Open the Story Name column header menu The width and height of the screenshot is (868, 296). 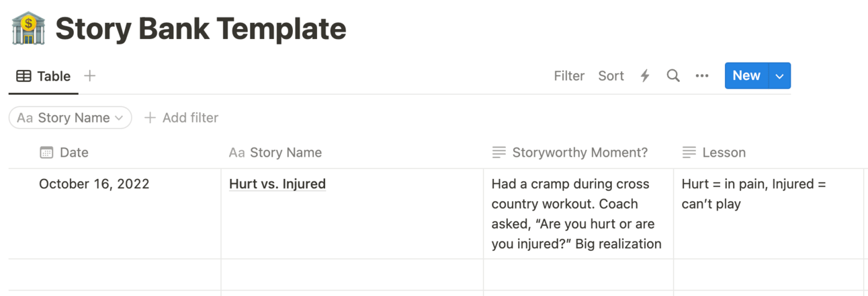[285, 153]
